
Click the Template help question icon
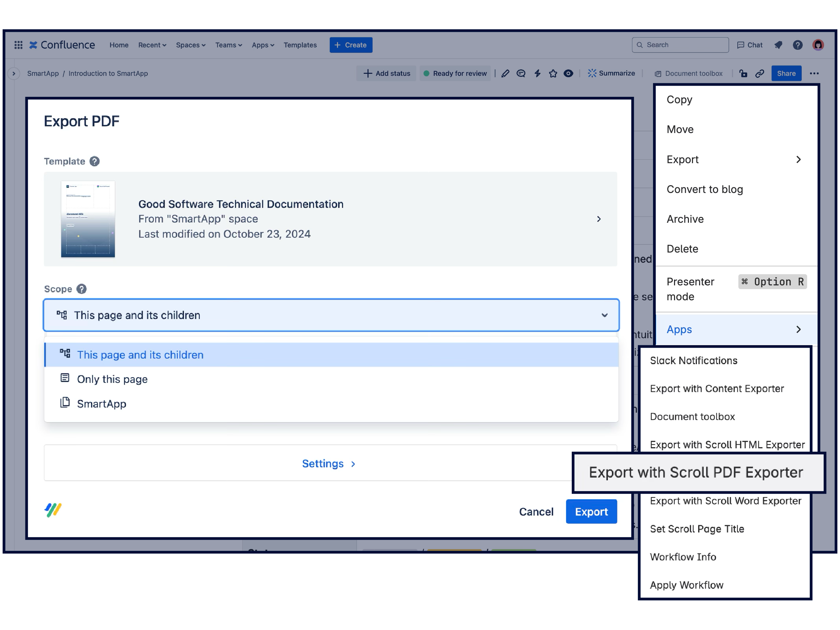tap(94, 161)
